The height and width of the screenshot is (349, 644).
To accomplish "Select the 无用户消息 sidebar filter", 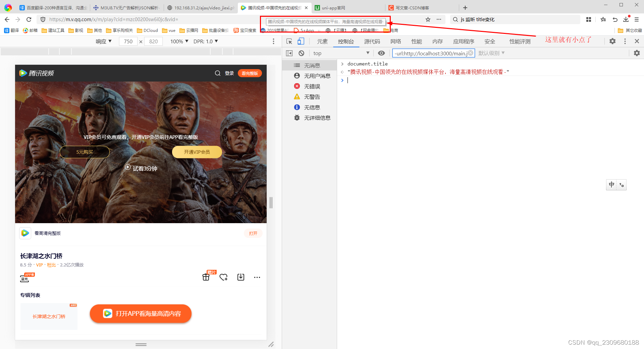I will (310, 76).
